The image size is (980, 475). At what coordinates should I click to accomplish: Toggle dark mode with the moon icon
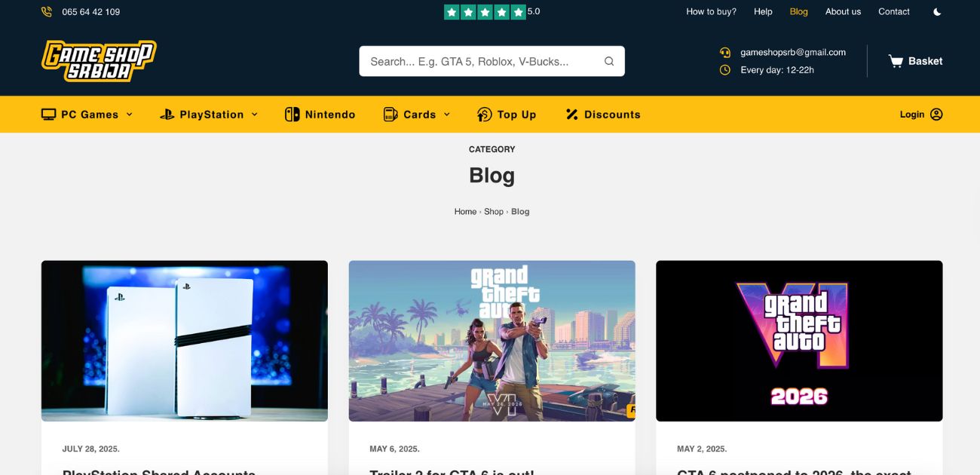(937, 12)
